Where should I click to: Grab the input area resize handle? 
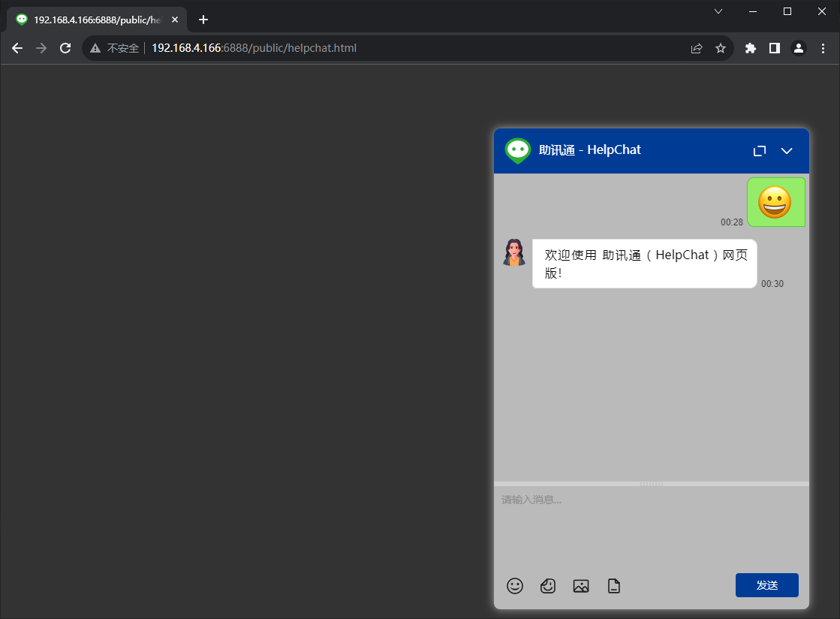[x=652, y=484]
